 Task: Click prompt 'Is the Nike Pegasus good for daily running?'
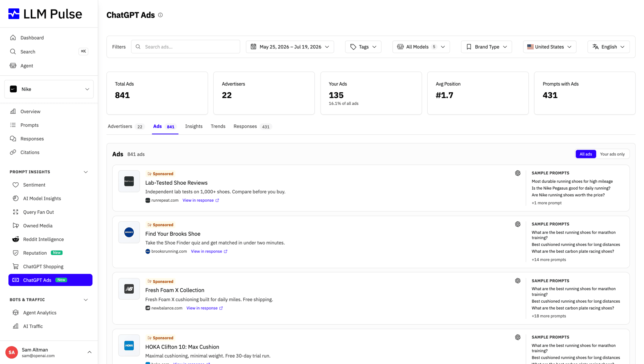[571, 188]
